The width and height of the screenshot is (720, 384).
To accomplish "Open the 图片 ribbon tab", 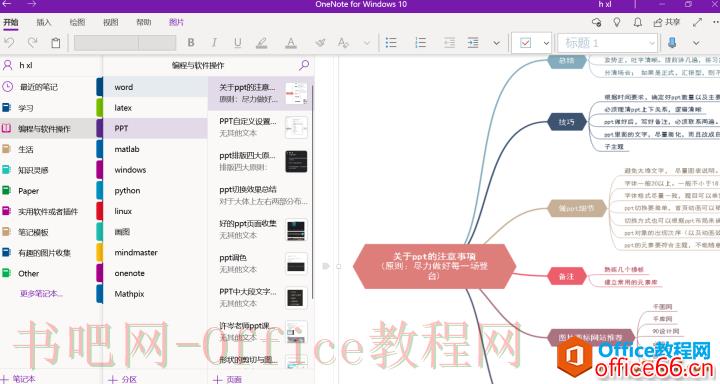I will [x=177, y=22].
